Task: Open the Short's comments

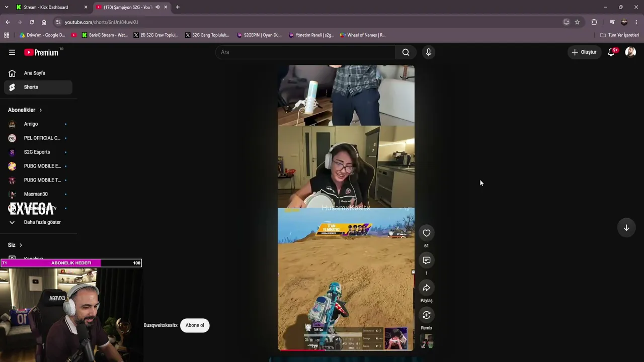Action: (427, 260)
